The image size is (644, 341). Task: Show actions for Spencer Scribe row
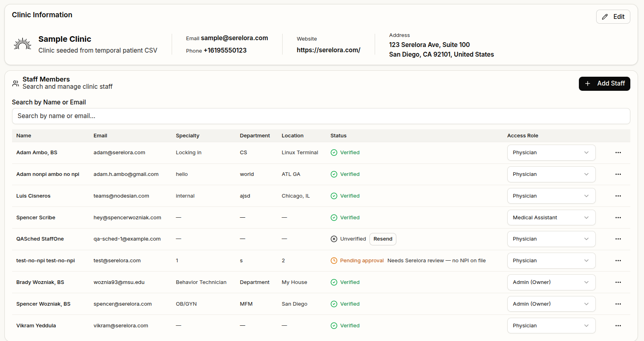618,218
